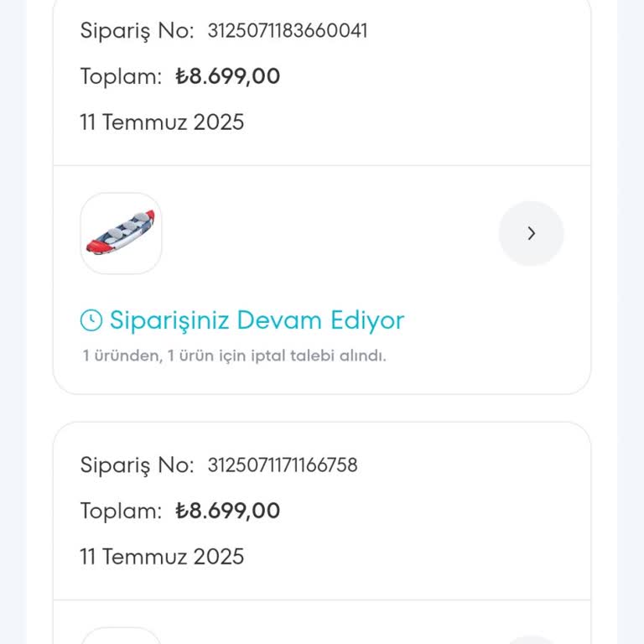Click the date on order ending 6758
This screenshot has width=644, height=644.
click(162, 557)
